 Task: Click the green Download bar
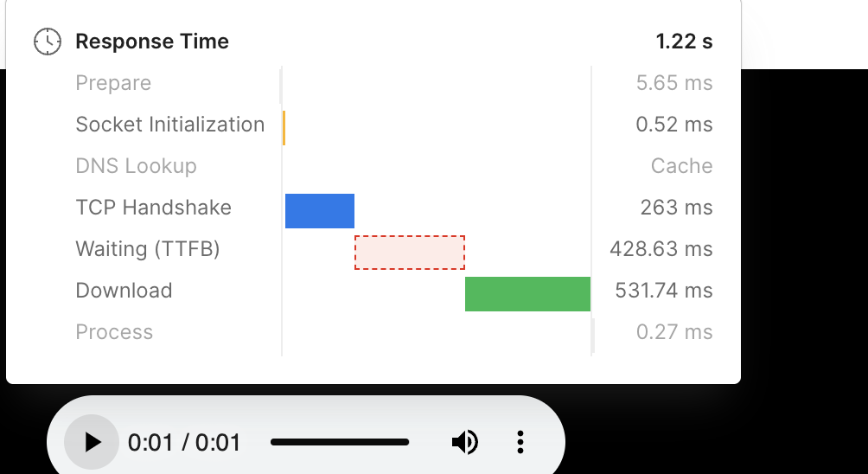tap(527, 294)
